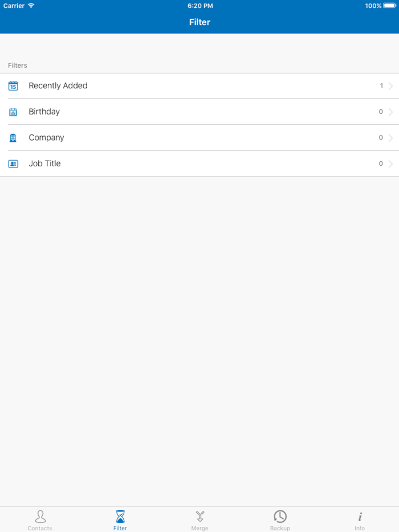Expand the Company filter chevron
Viewport: 399px width, 532px height.
point(390,138)
